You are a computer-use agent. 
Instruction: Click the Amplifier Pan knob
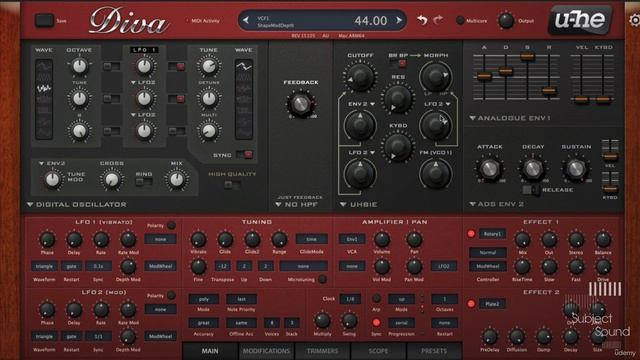[x=414, y=240]
